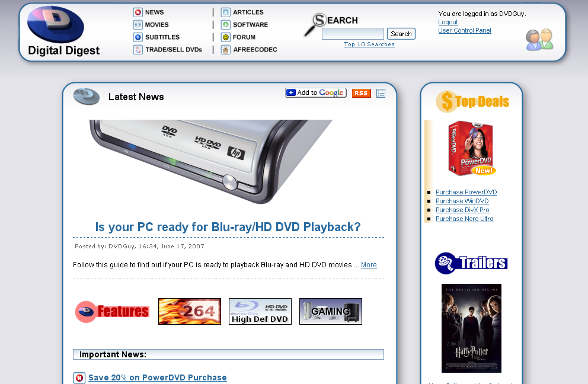Image resolution: width=588 pixels, height=384 pixels.
Task: Click the Digital Digest logo
Action: [63, 31]
